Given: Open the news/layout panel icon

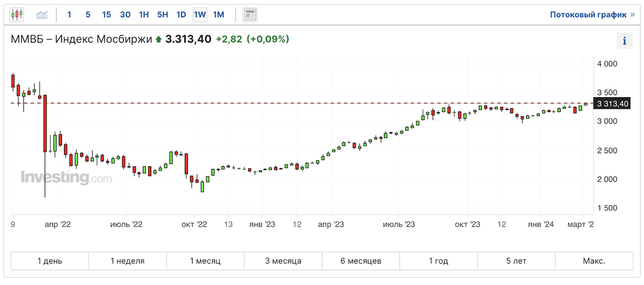Looking at the screenshot, I should 250,14.
